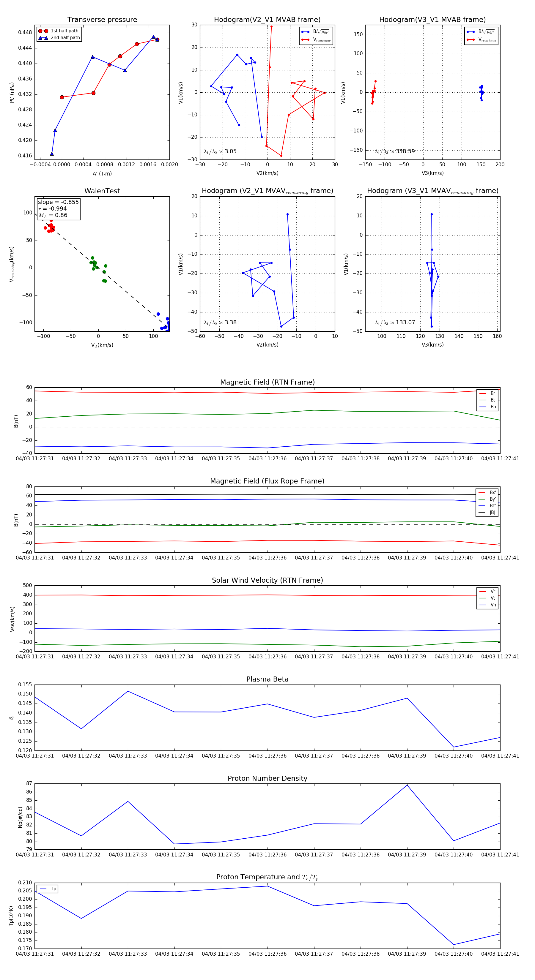Image resolution: width=535 pixels, height=980 pixels.
Task: Select the Br legend entry in the RTN magnetic field plot
Action: coord(488,393)
